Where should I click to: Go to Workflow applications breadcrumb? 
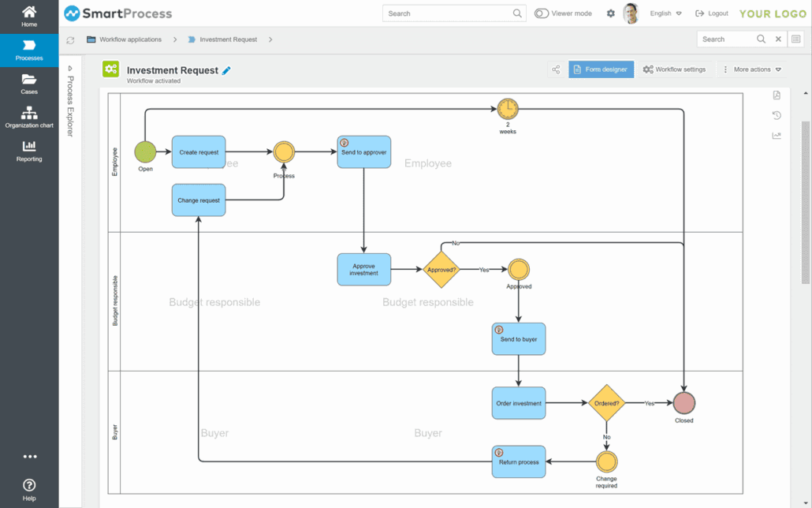[x=131, y=39]
